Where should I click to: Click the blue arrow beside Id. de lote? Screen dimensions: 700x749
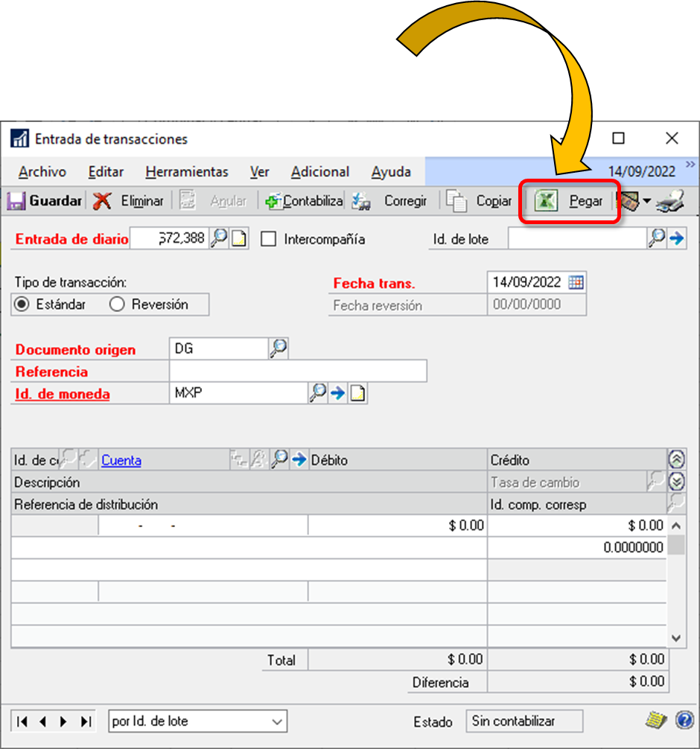click(x=677, y=238)
